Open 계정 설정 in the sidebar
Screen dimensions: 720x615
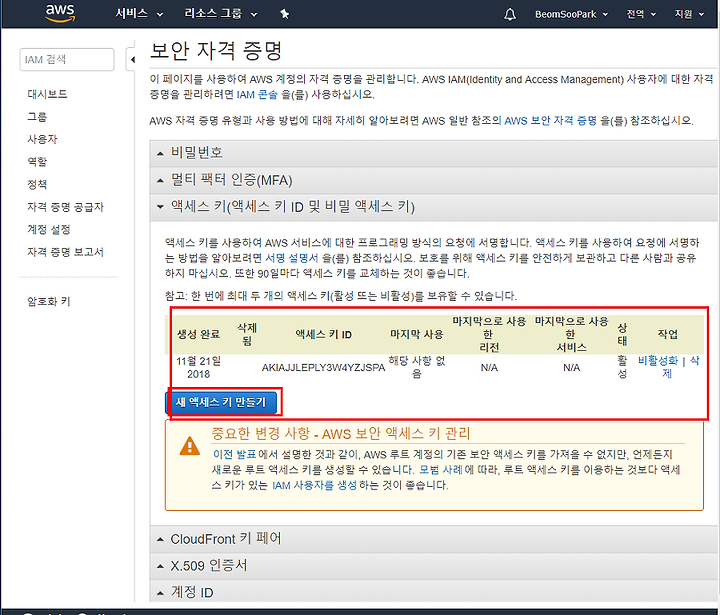(49, 229)
